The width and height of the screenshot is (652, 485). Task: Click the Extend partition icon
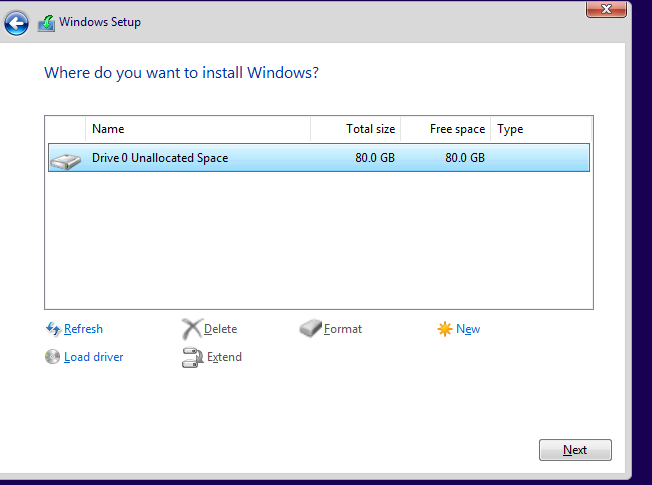pyautogui.click(x=192, y=357)
